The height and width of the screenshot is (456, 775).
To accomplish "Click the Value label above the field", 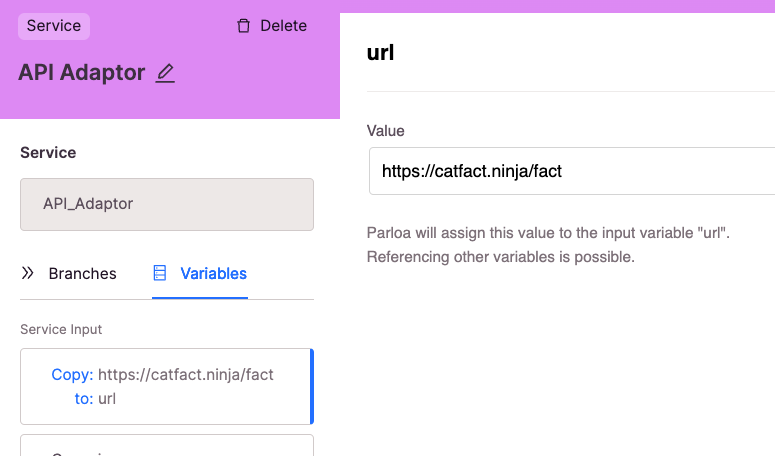I will click(x=386, y=131).
